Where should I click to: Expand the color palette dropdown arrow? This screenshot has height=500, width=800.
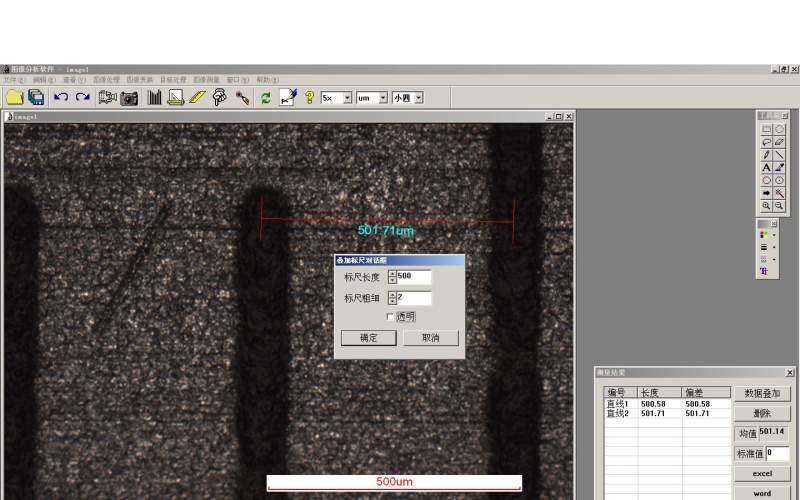point(774,235)
